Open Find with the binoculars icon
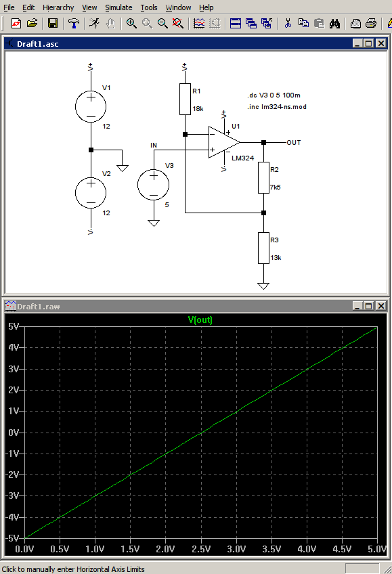The image size is (392, 574). [x=334, y=24]
